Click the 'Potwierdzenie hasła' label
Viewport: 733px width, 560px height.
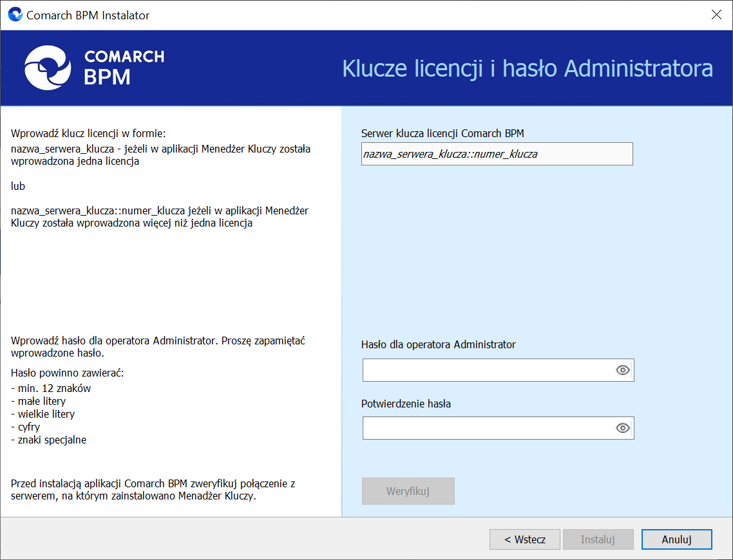(406, 404)
